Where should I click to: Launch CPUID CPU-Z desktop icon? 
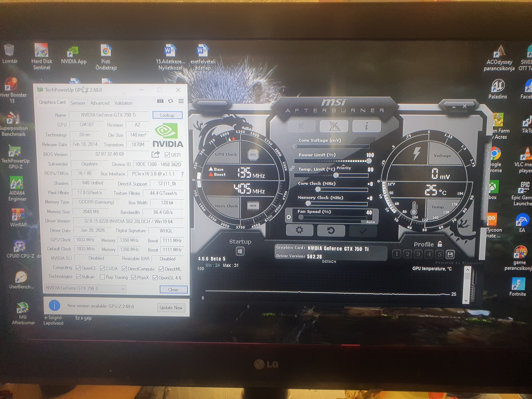20,249
